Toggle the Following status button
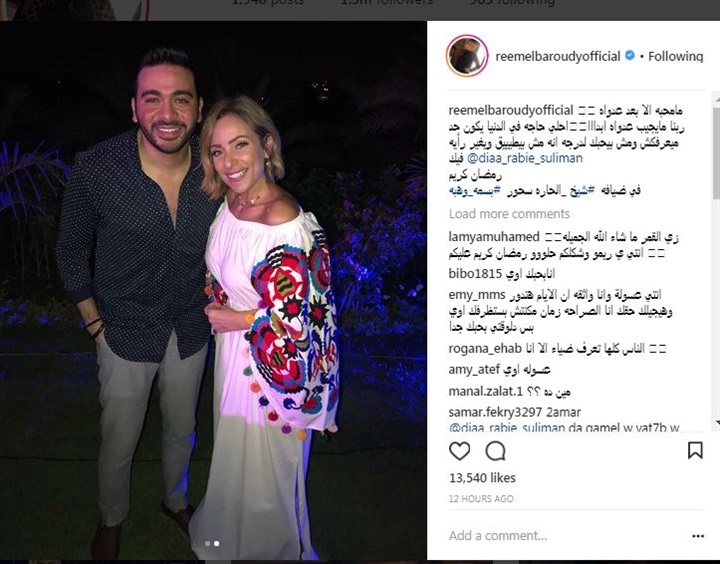720x564 pixels. (675, 56)
